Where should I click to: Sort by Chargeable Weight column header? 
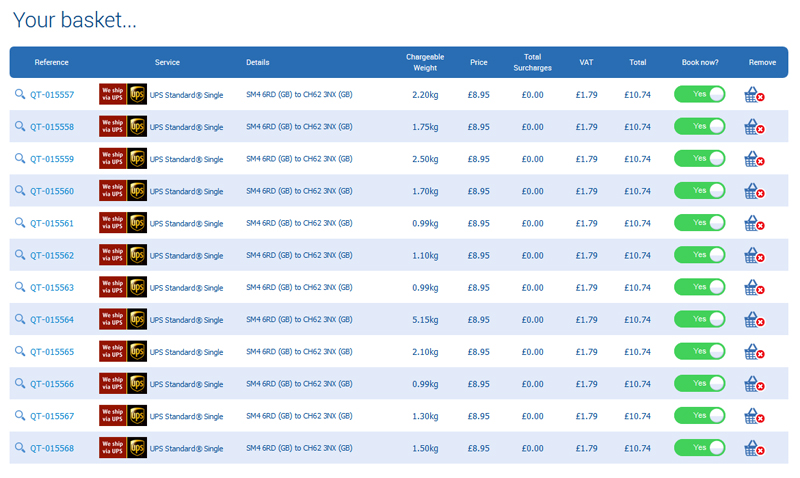tap(425, 62)
